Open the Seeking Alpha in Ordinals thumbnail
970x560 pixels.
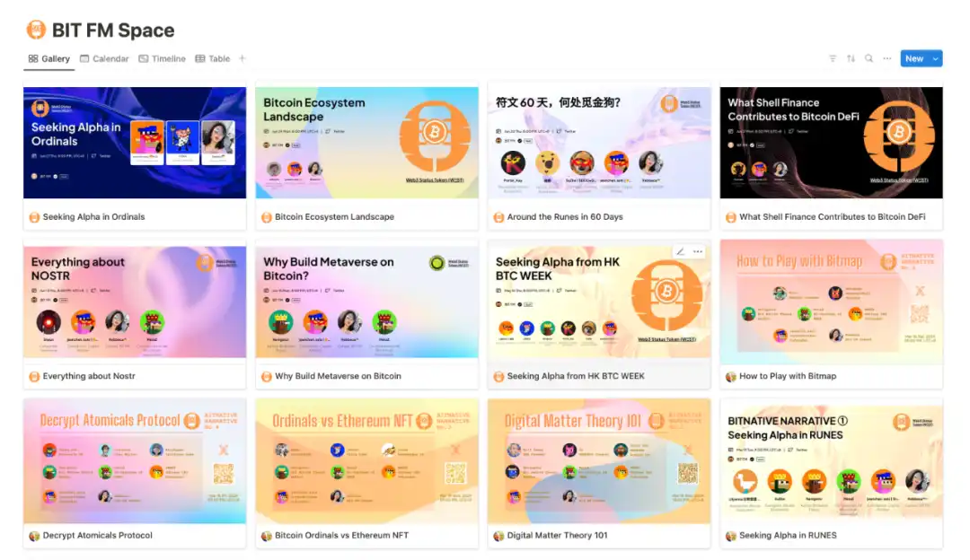pyautogui.click(x=135, y=143)
